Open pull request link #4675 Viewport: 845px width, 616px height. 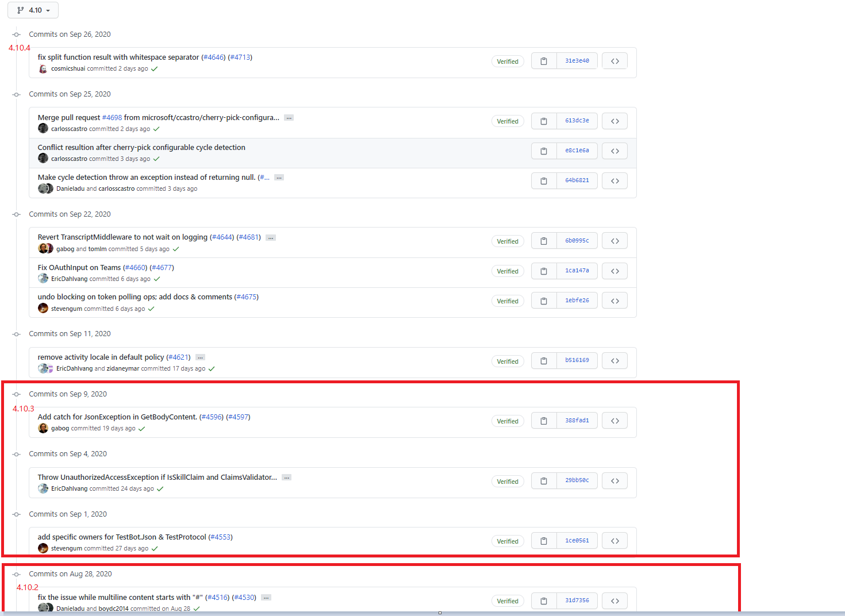247,297
